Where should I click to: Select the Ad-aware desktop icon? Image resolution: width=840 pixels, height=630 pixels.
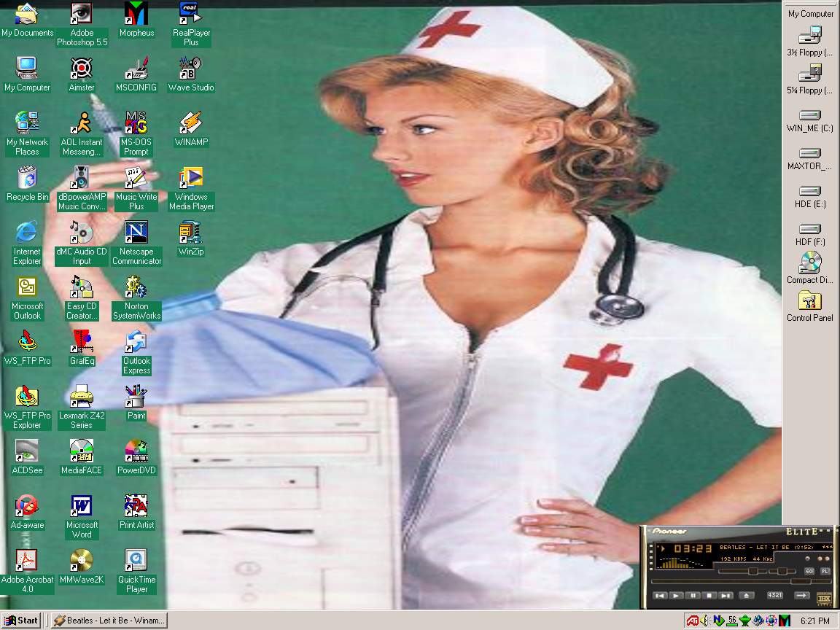coord(27,512)
